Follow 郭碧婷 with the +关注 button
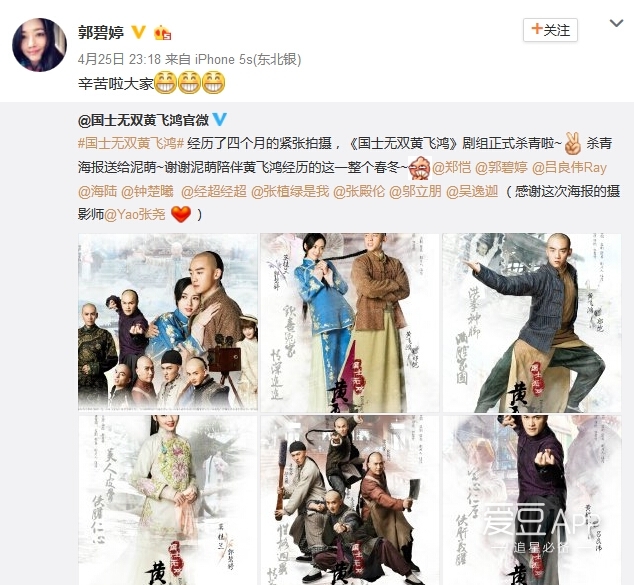634x585 pixels. pyautogui.click(x=550, y=30)
